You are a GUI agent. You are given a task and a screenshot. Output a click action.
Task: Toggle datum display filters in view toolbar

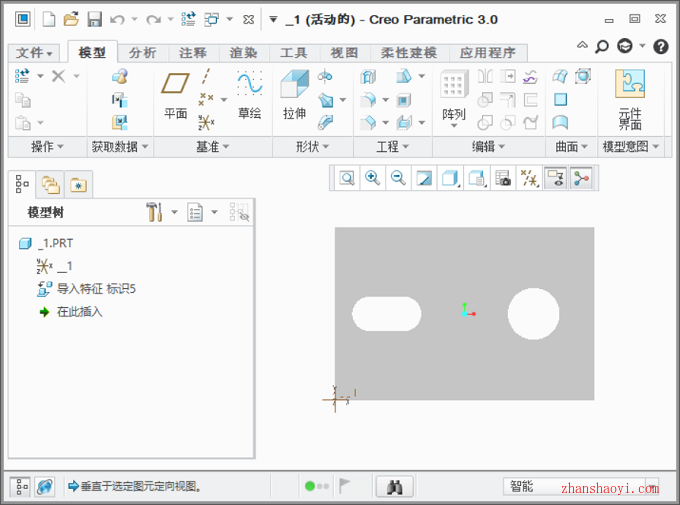(529, 178)
